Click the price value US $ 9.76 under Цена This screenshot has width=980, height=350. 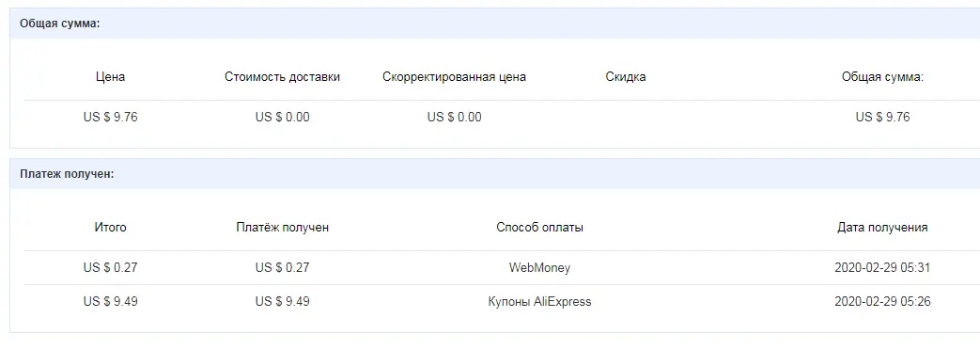[x=110, y=117]
